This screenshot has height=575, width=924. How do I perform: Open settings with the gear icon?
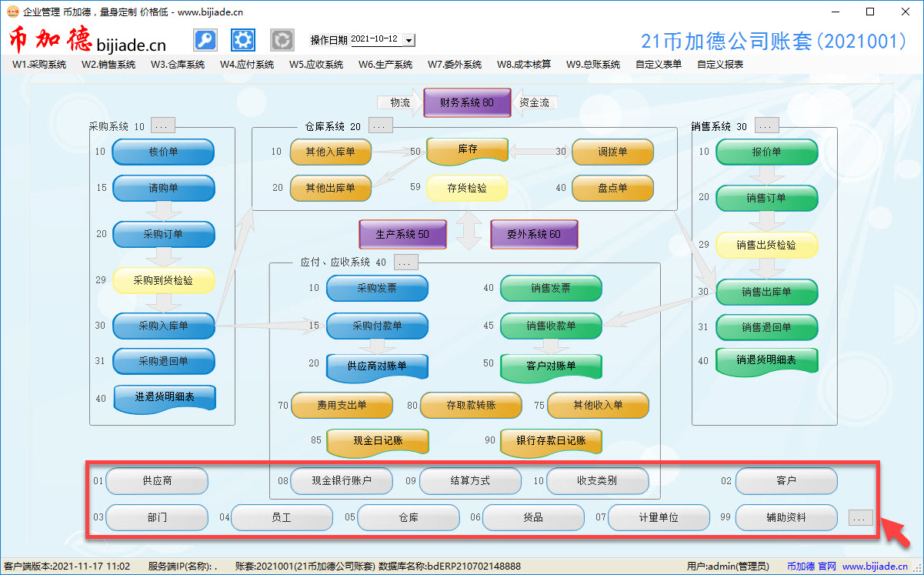(243, 40)
